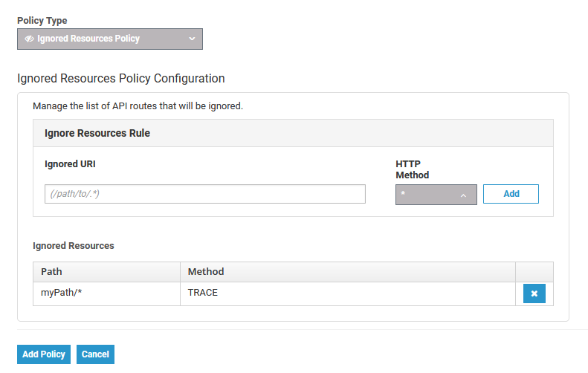The image size is (588, 373).
Task: Click the Path column header
Action: click(52, 272)
